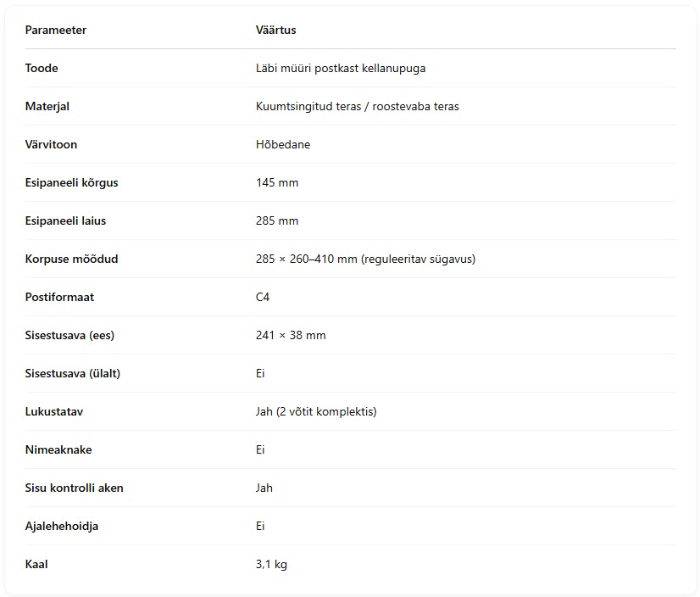Select the Esipaneeli kõrgus label
Viewport: 700px width, 597px height.
[71, 183]
